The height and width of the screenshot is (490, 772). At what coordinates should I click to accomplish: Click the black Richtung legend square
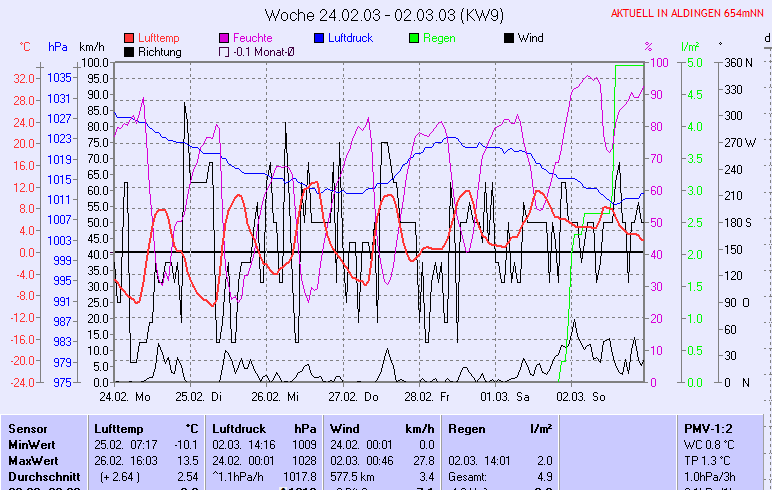point(129,52)
